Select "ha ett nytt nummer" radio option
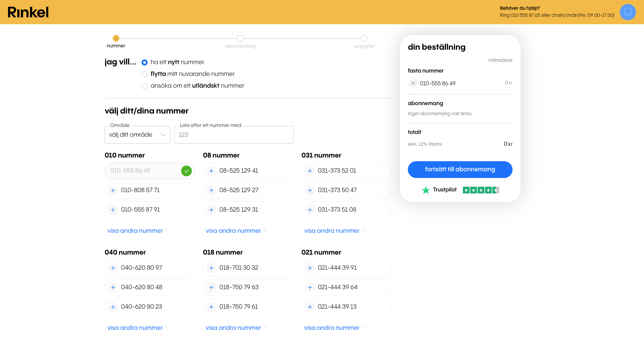This screenshot has width=644, height=354. 145,62
